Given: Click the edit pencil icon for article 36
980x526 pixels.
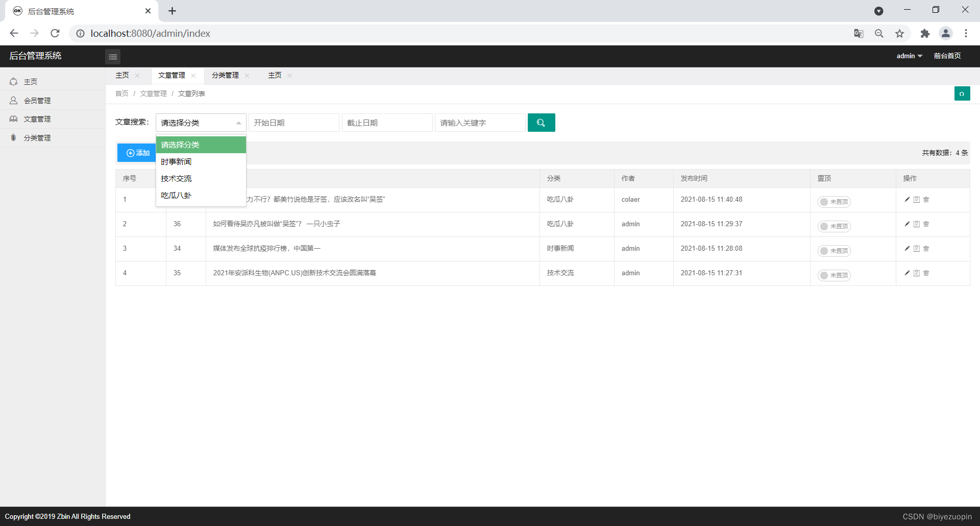Looking at the screenshot, I should pos(907,224).
